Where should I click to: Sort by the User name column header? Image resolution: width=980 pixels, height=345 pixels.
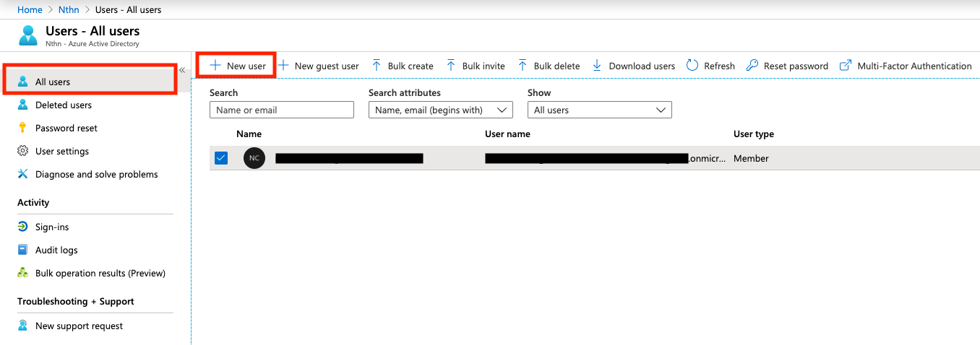pos(507,134)
